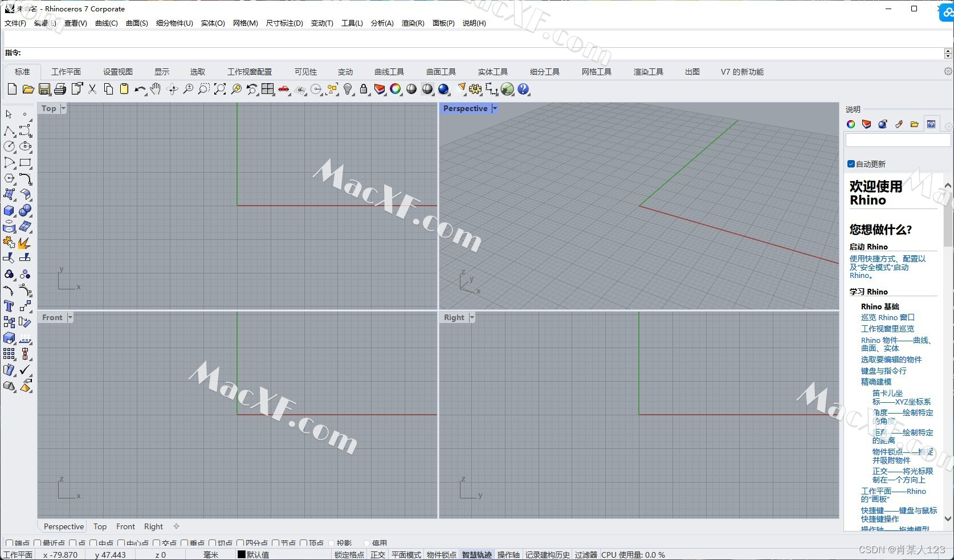This screenshot has height=560, width=954.
Task: Select the Pan hand tool
Action: tap(156, 89)
